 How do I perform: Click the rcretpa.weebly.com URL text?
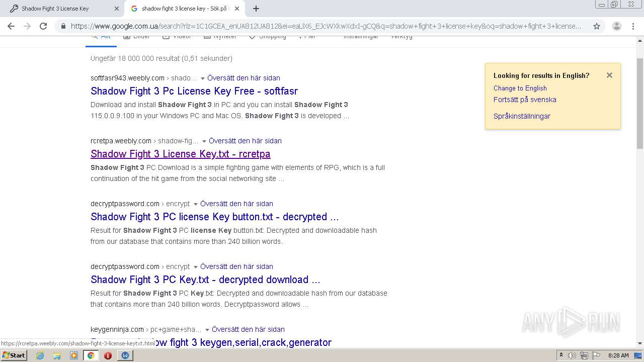(121, 141)
